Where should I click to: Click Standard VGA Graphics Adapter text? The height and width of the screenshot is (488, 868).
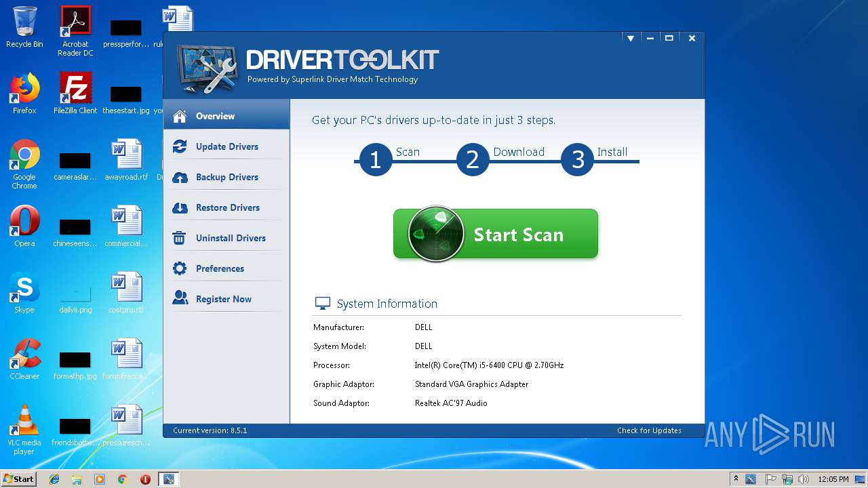tap(471, 384)
